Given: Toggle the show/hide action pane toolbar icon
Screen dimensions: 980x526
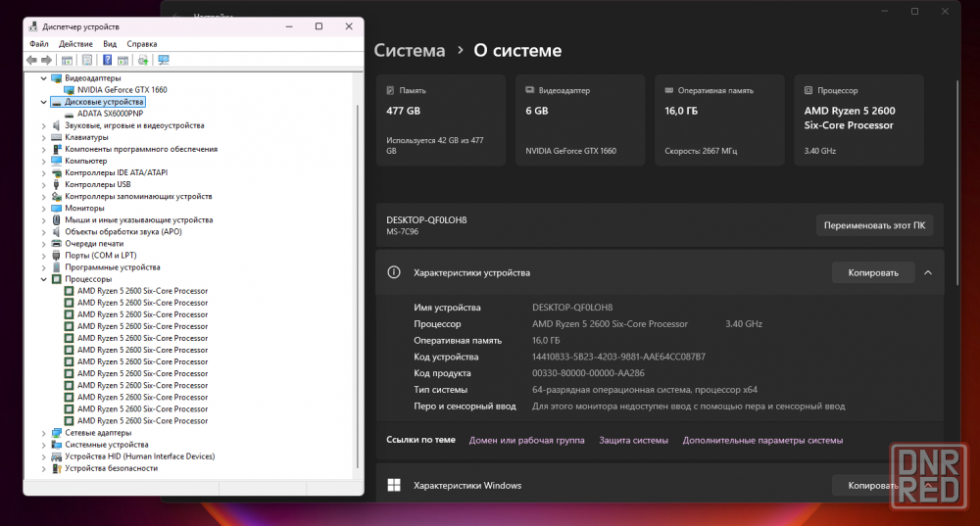Looking at the screenshot, I should point(123,60).
